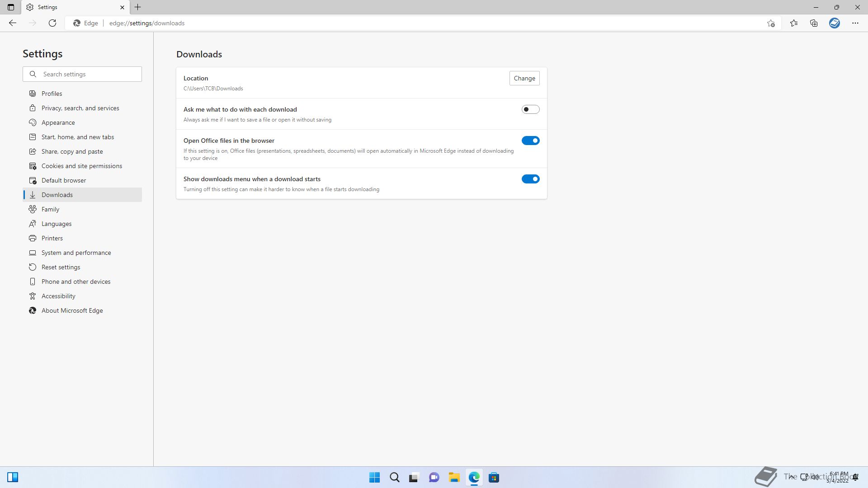
Task: Open the Windows Start menu
Action: pos(374,477)
